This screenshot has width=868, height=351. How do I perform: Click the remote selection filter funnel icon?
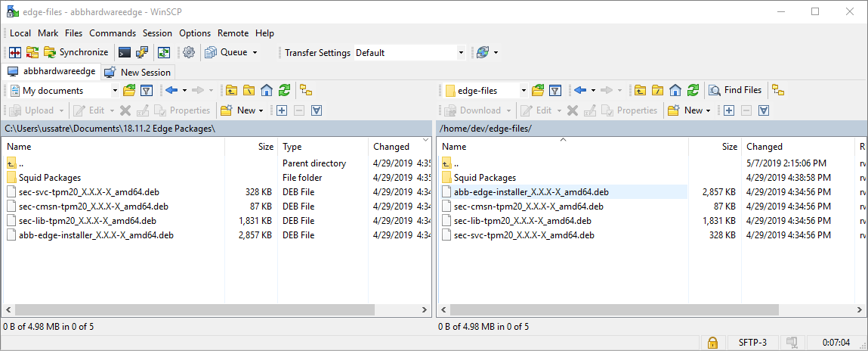pos(764,110)
